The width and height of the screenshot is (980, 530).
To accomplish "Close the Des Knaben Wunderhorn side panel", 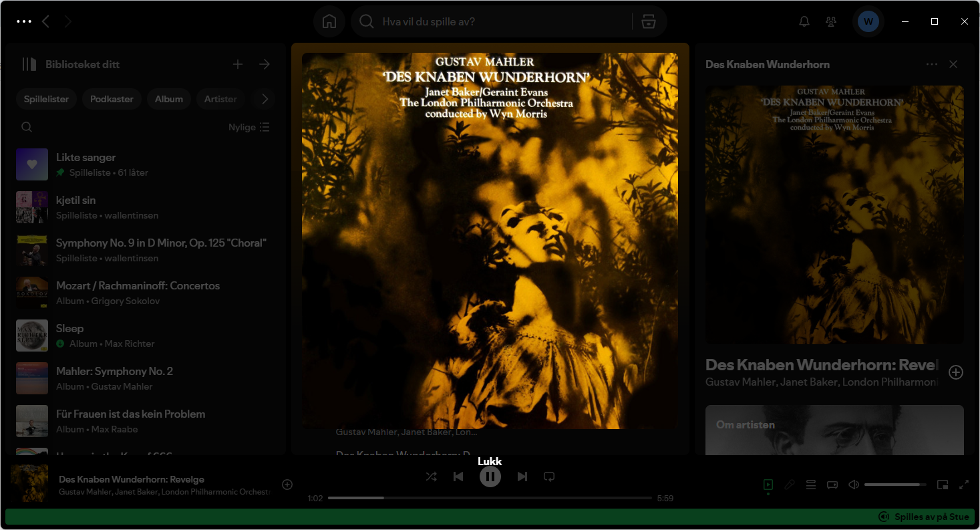I will (953, 64).
